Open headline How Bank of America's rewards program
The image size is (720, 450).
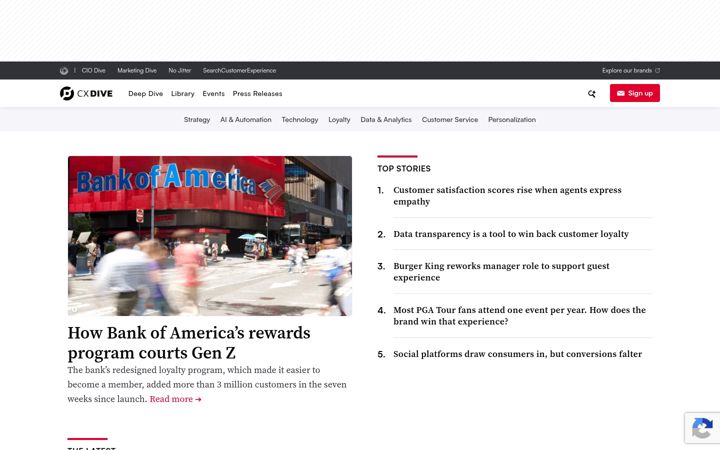[x=189, y=343]
